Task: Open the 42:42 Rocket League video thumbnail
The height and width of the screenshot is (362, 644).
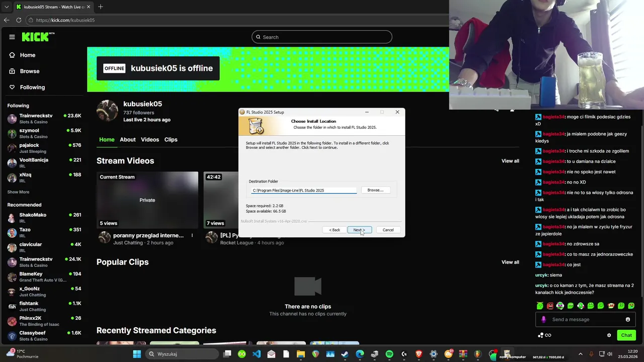Action: click(x=220, y=200)
